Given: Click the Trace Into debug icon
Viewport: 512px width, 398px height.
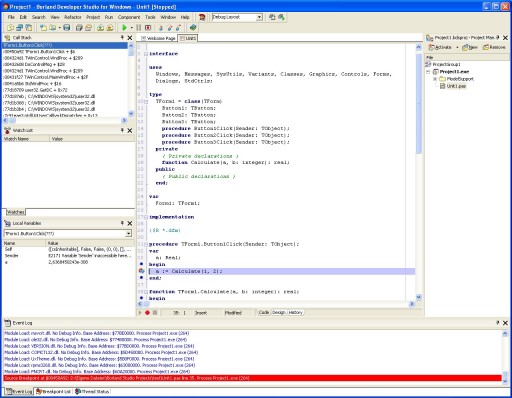Looking at the screenshot, I should (x=161, y=28).
